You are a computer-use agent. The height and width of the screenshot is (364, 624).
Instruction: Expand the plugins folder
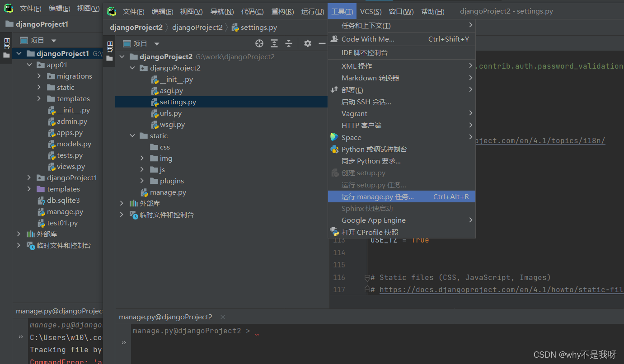(142, 181)
